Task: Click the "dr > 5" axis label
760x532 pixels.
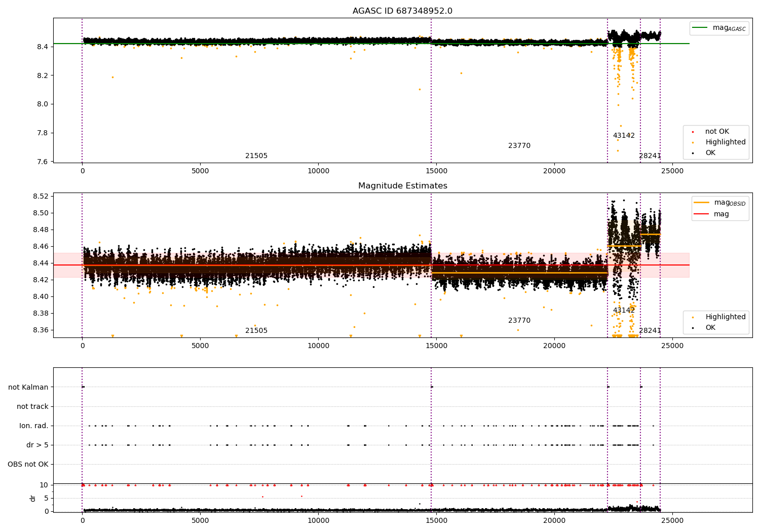Action: click(x=37, y=445)
